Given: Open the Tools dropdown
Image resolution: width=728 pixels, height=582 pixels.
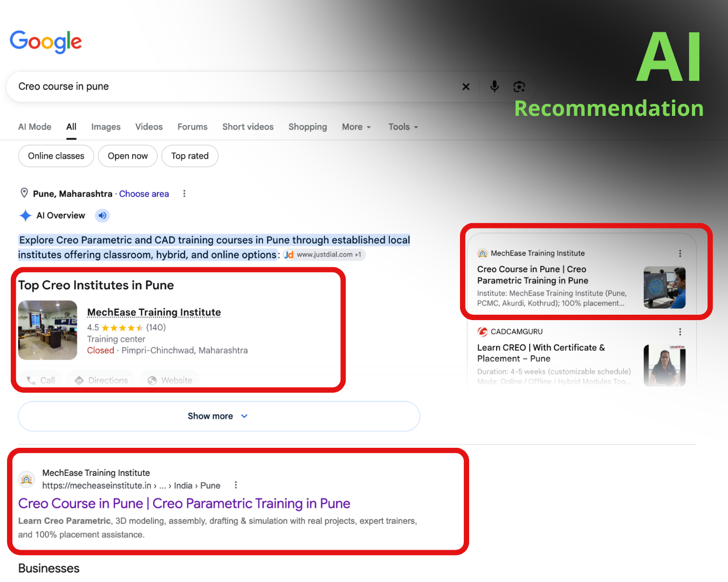Looking at the screenshot, I should point(403,127).
